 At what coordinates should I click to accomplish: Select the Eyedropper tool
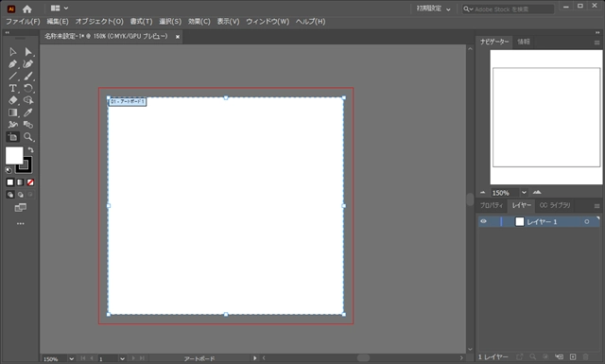tap(28, 113)
